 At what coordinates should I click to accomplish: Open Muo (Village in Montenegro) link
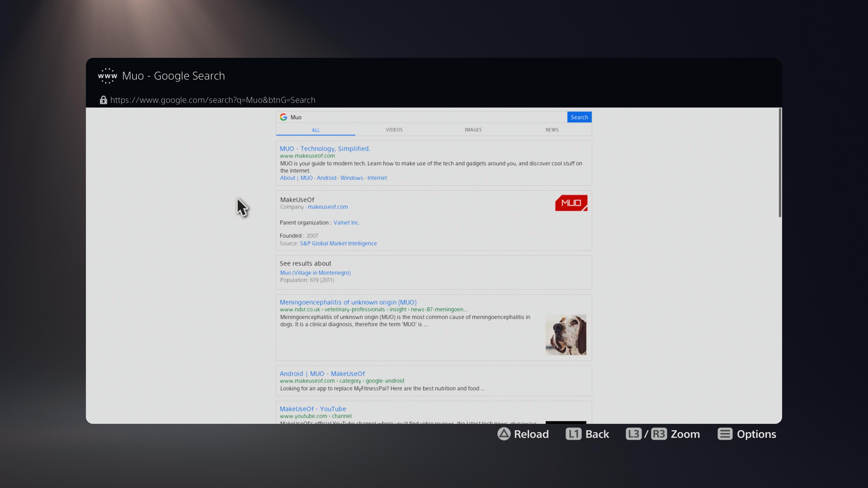click(x=315, y=273)
